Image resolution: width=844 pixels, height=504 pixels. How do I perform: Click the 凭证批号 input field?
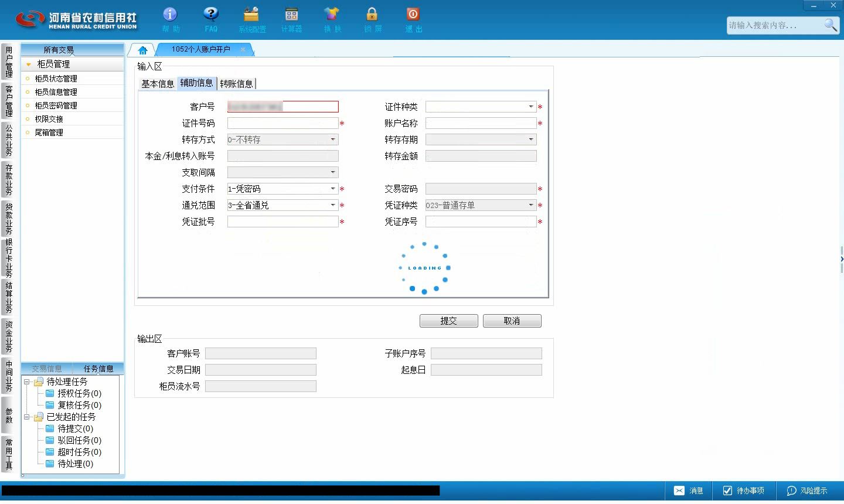pos(283,222)
